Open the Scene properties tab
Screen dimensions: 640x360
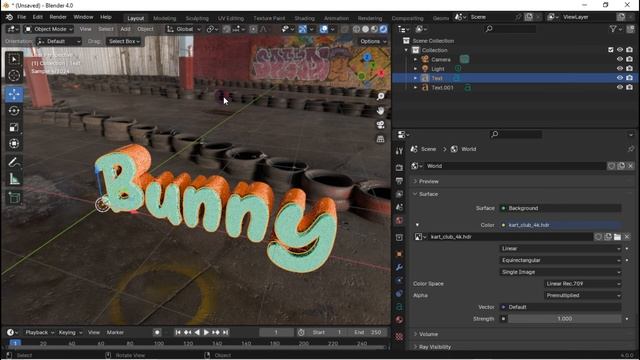point(399,207)
